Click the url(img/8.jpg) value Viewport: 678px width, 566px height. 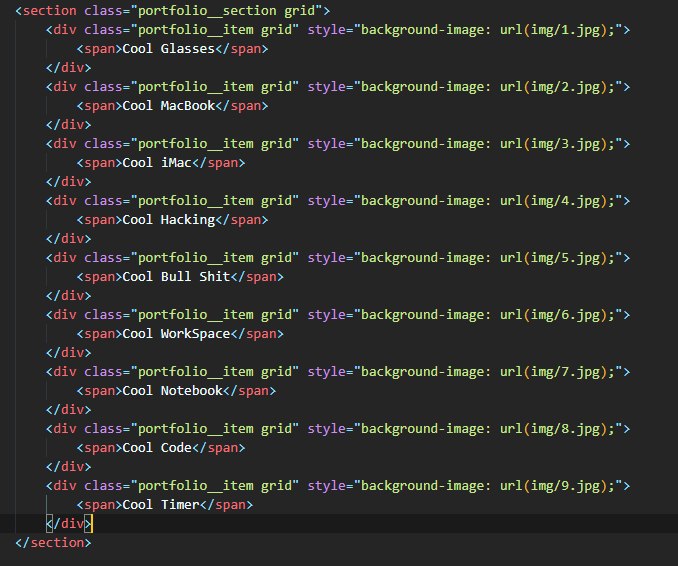tap(553, 429)
